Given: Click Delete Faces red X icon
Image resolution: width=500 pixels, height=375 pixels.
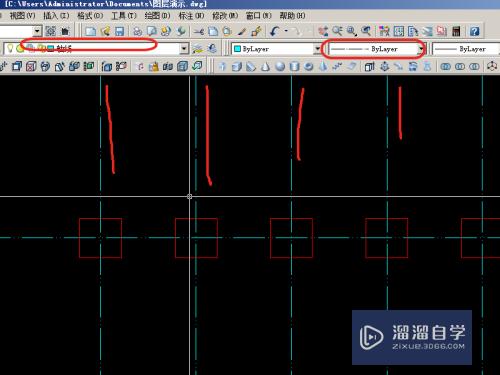Looking at the screenshot, I should [31, 67].
